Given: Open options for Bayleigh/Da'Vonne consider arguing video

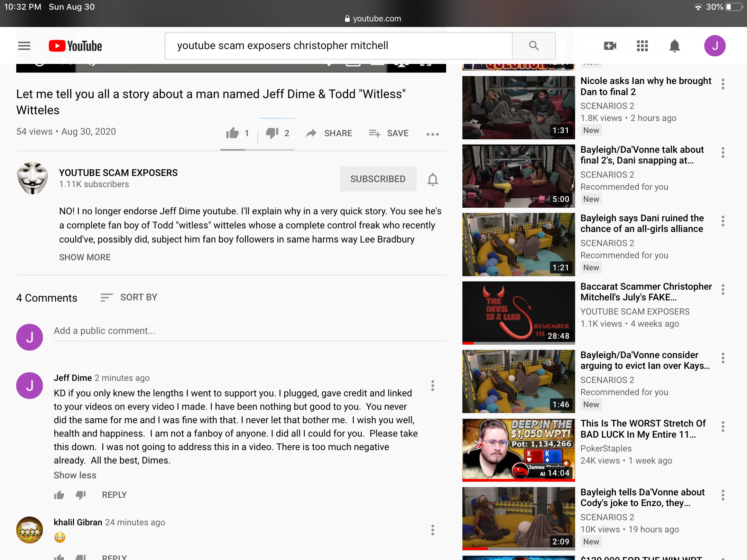Looking at the screenshot, I should tap(723, 358).
